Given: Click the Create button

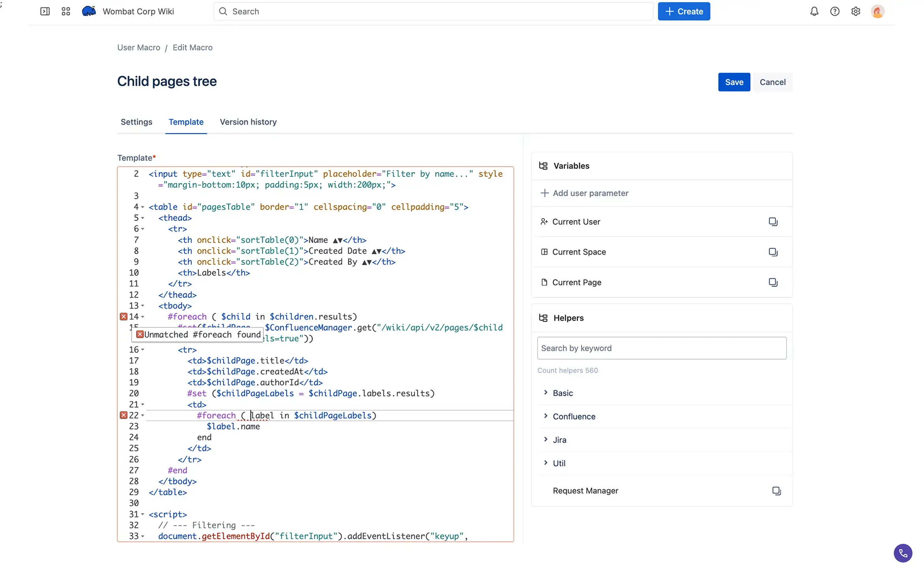Looking at the screenshot, I should 684,11.
